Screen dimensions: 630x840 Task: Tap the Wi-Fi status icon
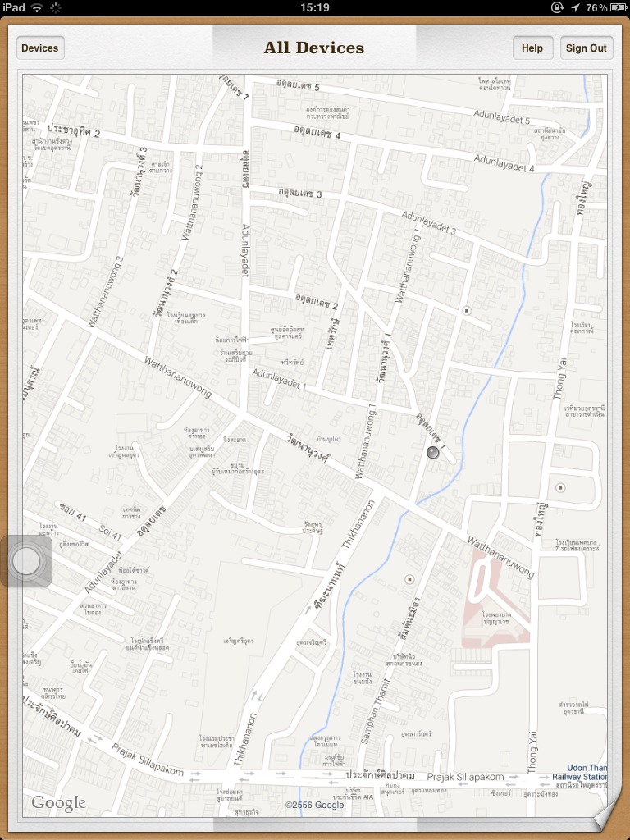[36, 7]
